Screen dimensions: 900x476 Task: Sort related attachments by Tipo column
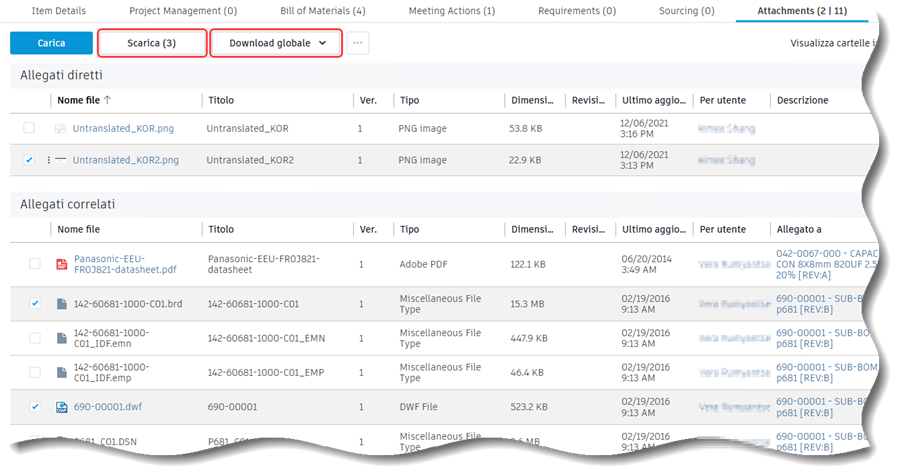pos(409,229)
